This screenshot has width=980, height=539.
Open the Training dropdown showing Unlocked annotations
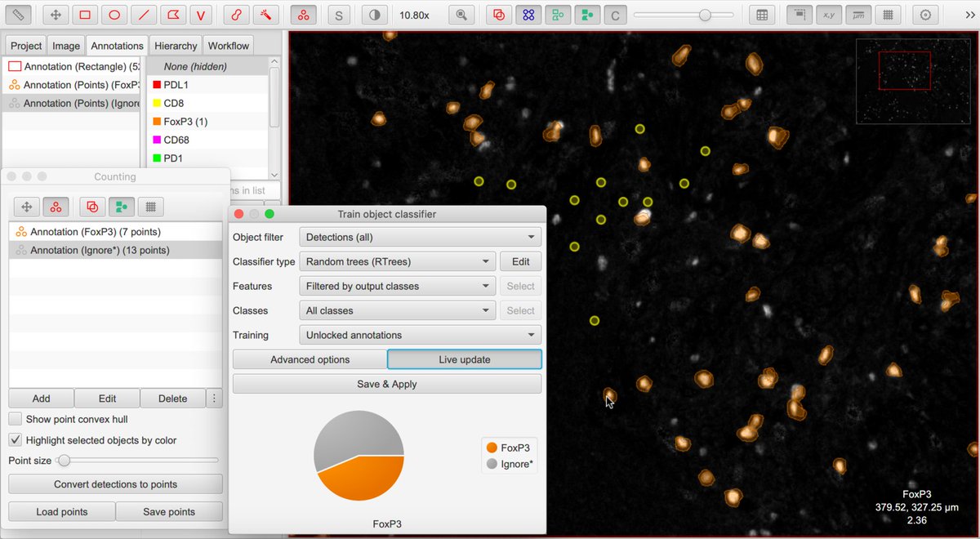pos(419,334)
